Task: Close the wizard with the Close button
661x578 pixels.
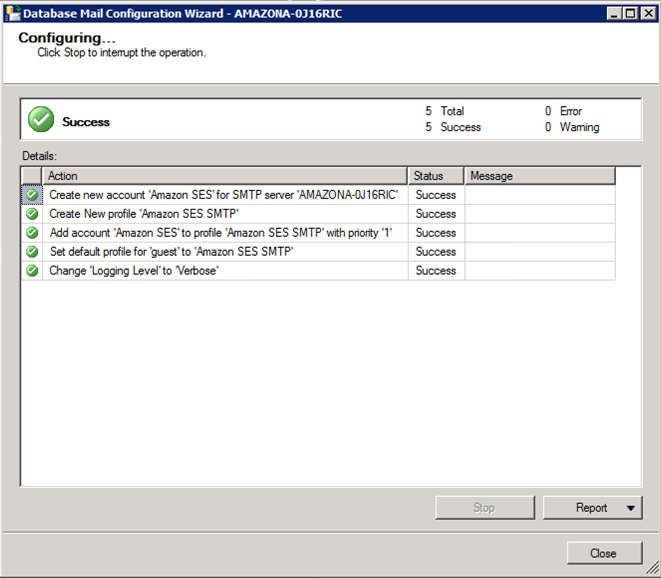Action: pos(605,553)
